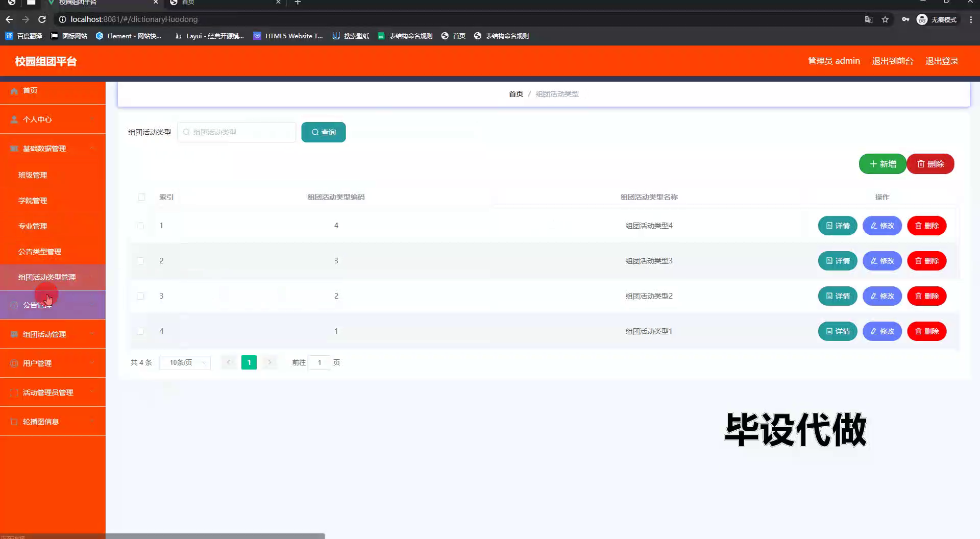Open new browser tab with plus
This screenshot has width=980, height=539.
click(x=298, y=3)
